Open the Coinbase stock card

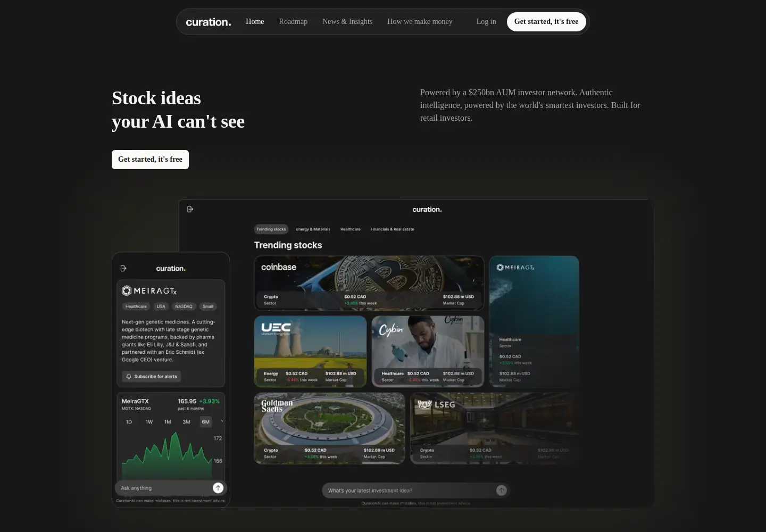tap(369, 283)
